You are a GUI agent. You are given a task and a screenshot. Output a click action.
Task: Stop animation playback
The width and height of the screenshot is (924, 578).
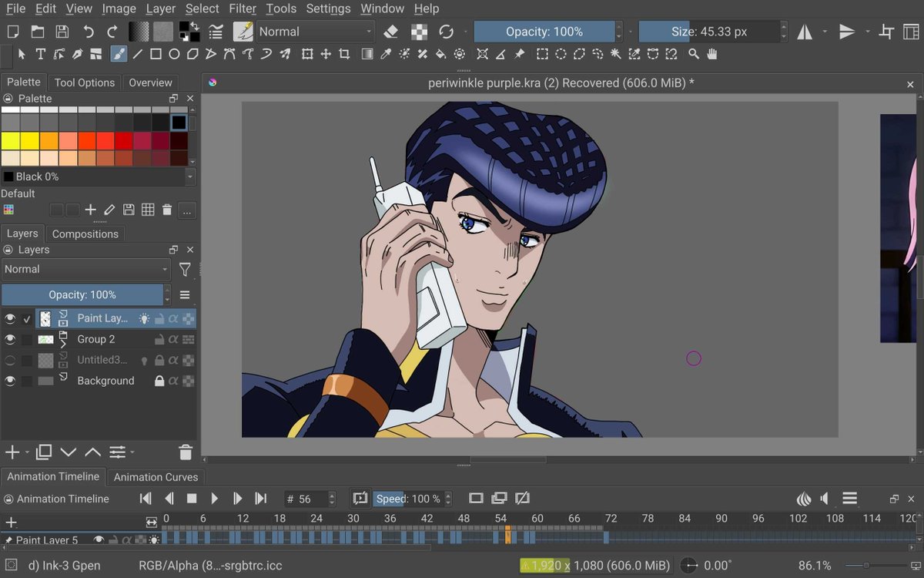click(x=192, y=499)
